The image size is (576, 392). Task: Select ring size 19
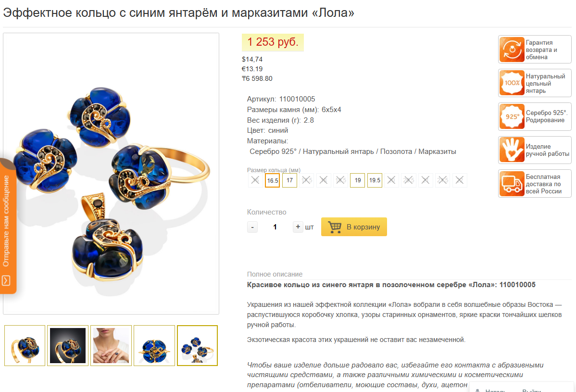pos(357,180)
